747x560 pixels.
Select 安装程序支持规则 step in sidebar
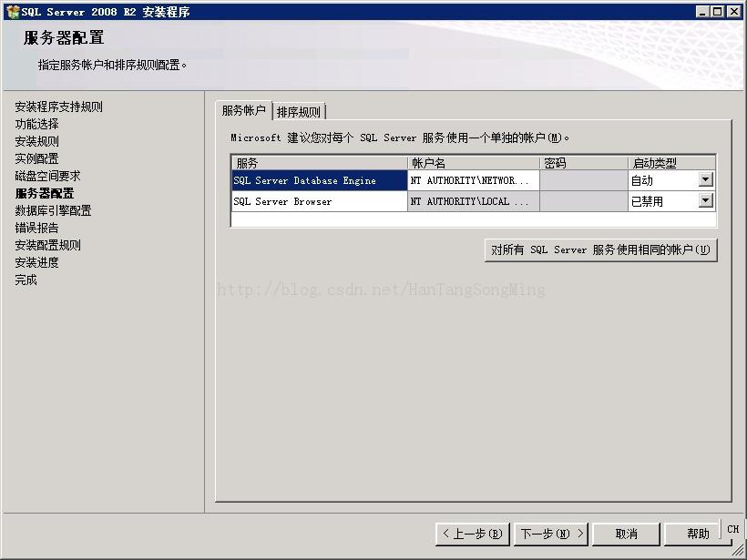(58, 107)
